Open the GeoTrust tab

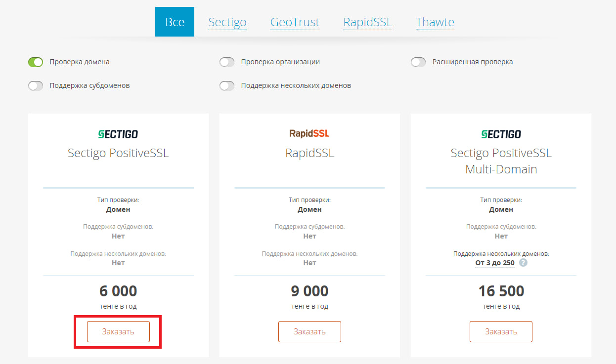point(295,22)
